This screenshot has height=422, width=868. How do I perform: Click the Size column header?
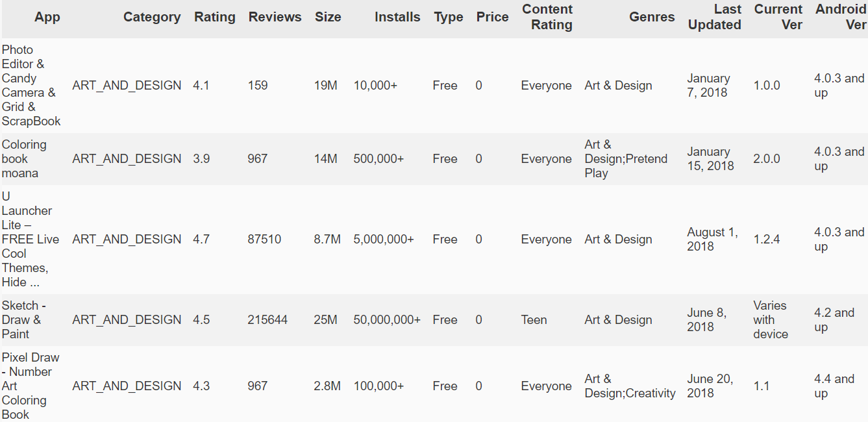[328, 18]
